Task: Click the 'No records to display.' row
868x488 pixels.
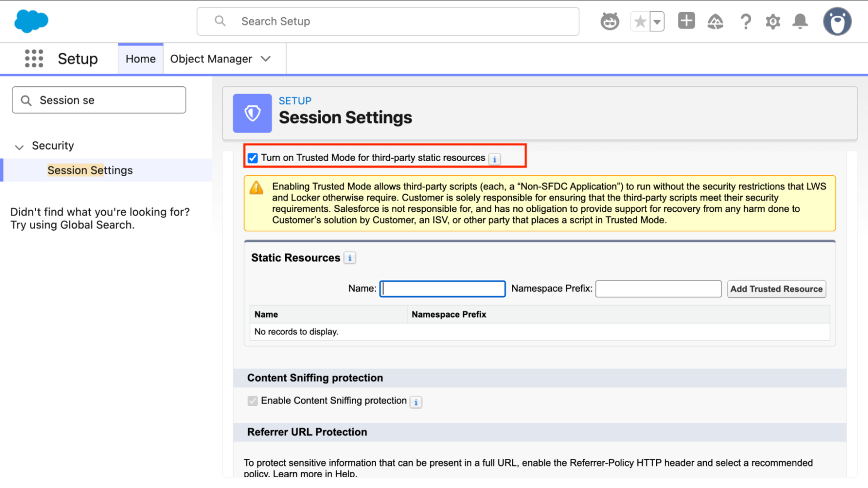Action: 540,332
